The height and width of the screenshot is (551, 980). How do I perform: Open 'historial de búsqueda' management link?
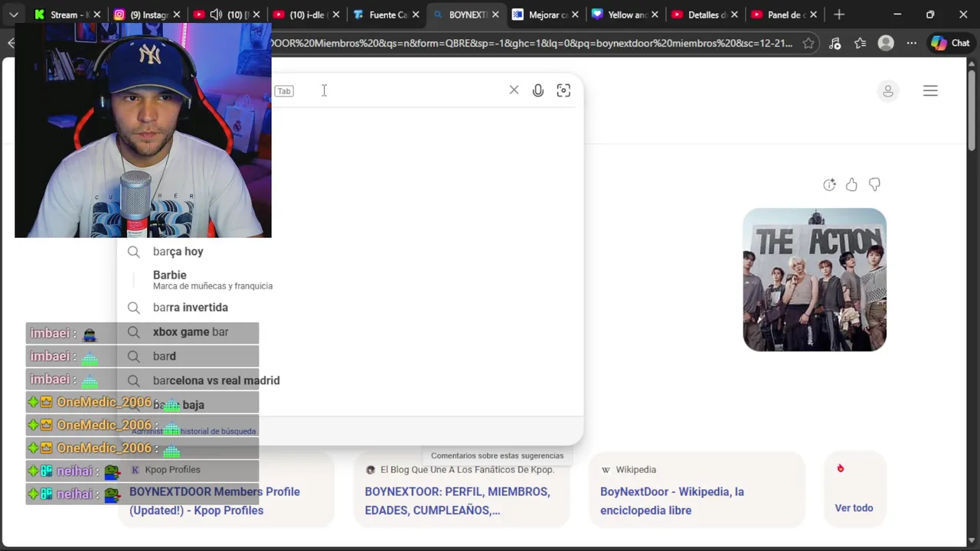click(194, 431)
